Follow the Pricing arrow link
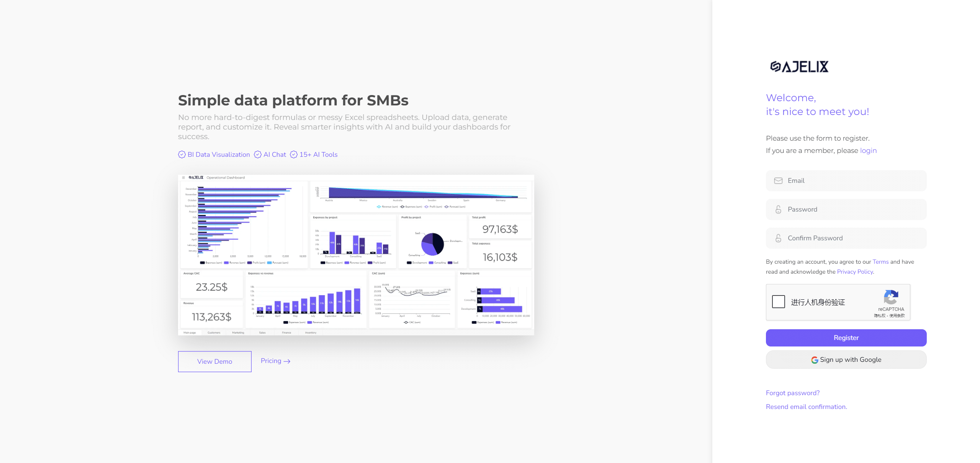This screenshot has width=980, height=463. click(275, 361)
